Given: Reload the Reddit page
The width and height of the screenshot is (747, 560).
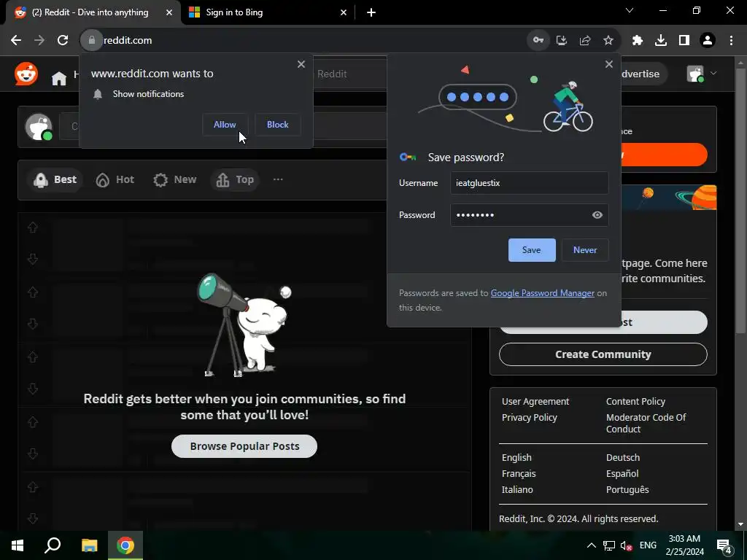Looking at the screenshot, I should (x=63, y=41).
